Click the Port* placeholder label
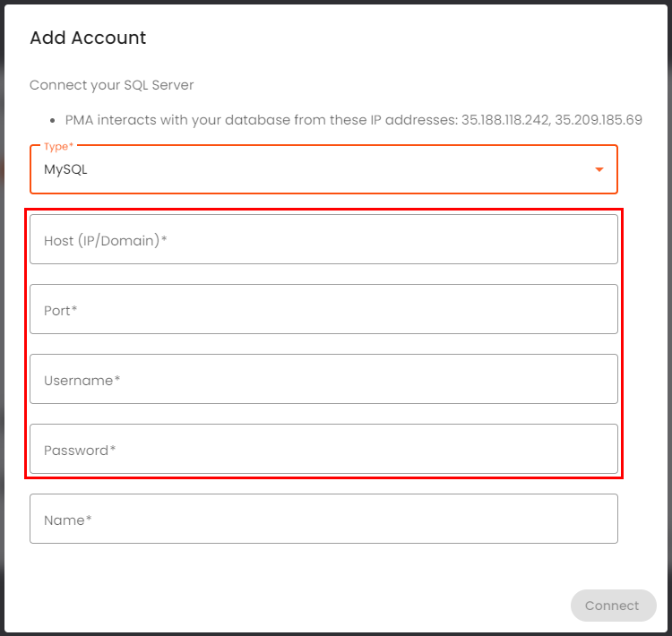This screenshot has width=672, height=636. click(x=61, y=310)
